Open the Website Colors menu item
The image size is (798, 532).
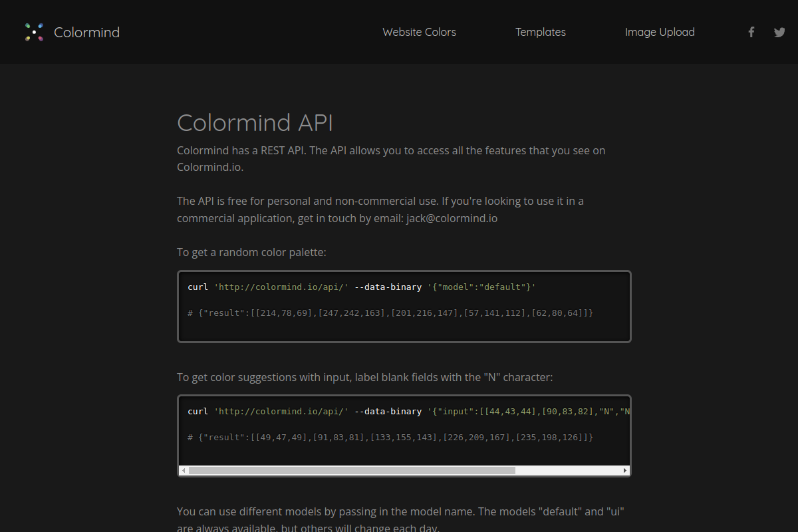tap(420, 32)
